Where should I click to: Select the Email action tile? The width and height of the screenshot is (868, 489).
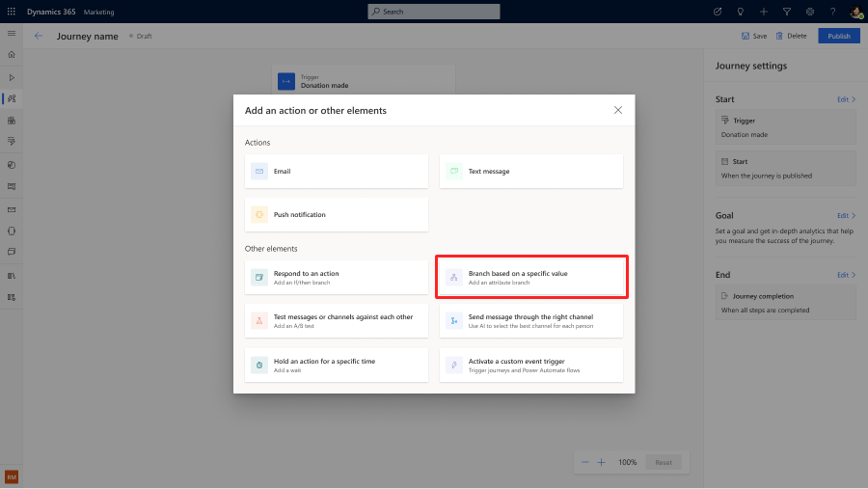tap(336, 172)
